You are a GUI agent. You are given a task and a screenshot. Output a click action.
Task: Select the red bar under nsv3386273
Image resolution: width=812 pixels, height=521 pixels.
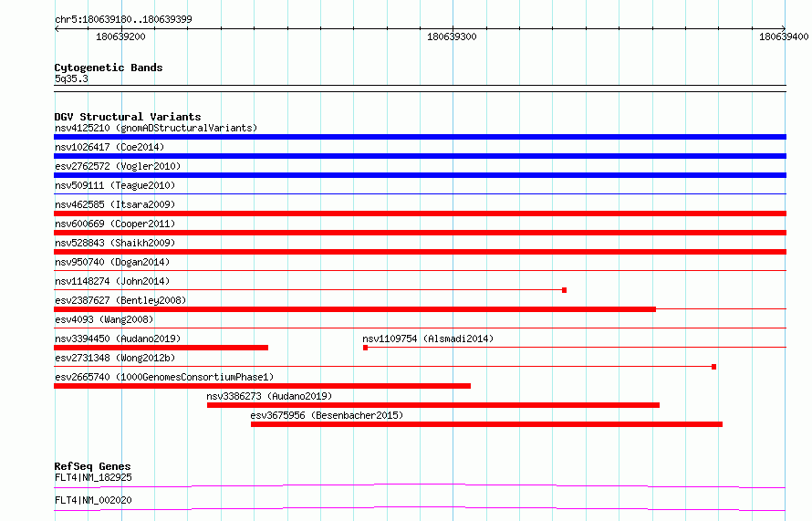click(x=433, y=405)
